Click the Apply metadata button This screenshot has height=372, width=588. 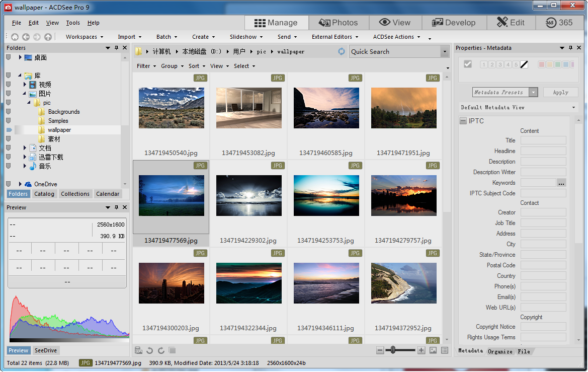pos(560,92)
